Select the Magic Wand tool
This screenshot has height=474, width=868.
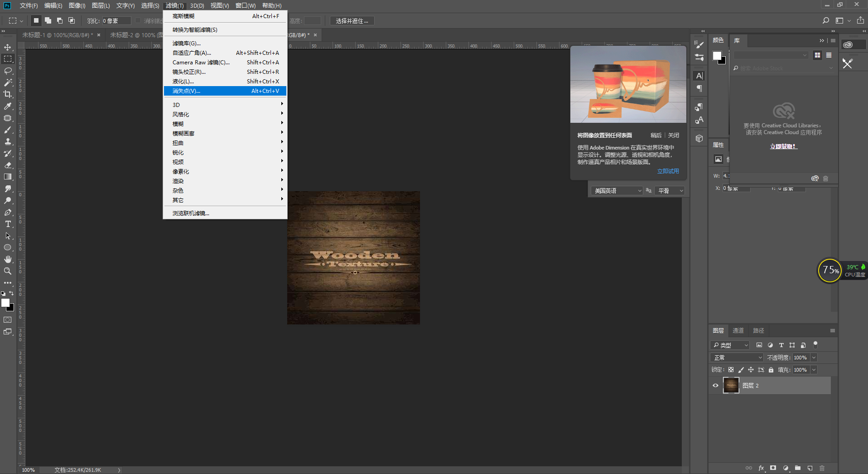(x=8, y=82)
